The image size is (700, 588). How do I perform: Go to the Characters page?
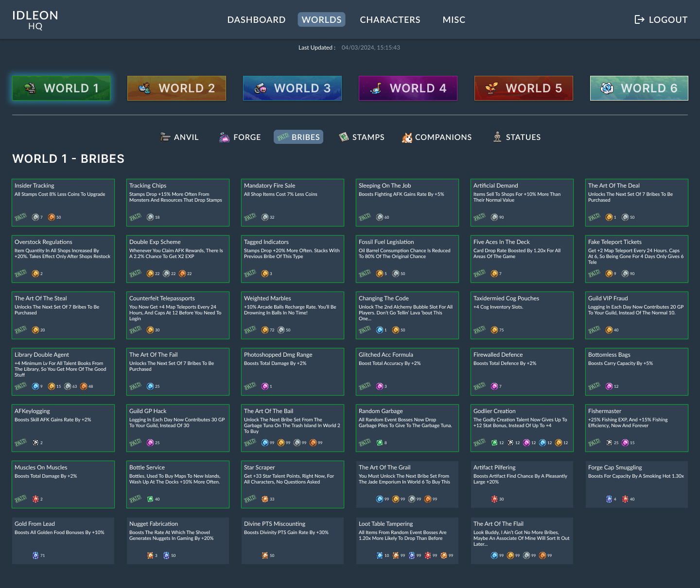[390, 19]
